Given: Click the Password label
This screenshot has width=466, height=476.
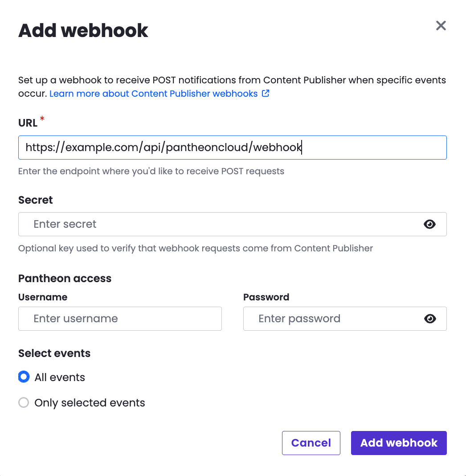Looking at the screenshot, I should [x=266, y=297].
